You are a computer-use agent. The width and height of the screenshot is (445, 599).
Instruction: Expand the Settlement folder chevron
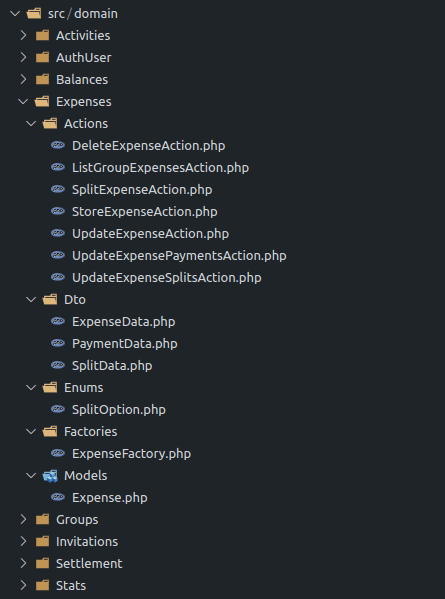23,563
